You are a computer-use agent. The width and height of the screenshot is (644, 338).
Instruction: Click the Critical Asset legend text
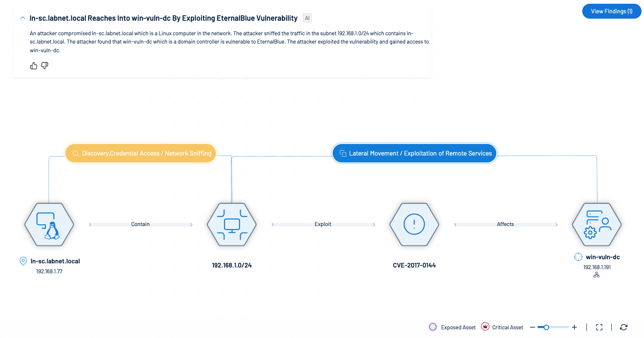click(508, 327)
